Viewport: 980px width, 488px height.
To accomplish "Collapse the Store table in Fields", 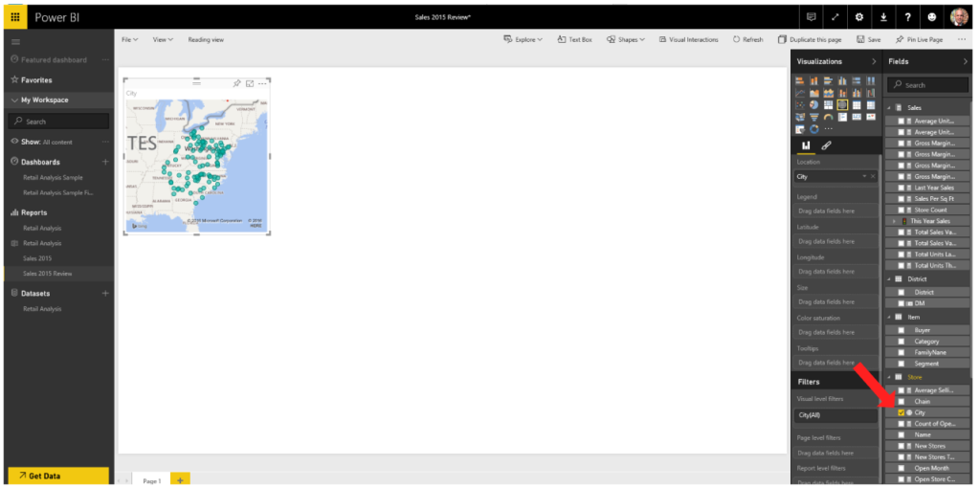I will (889, 377).
